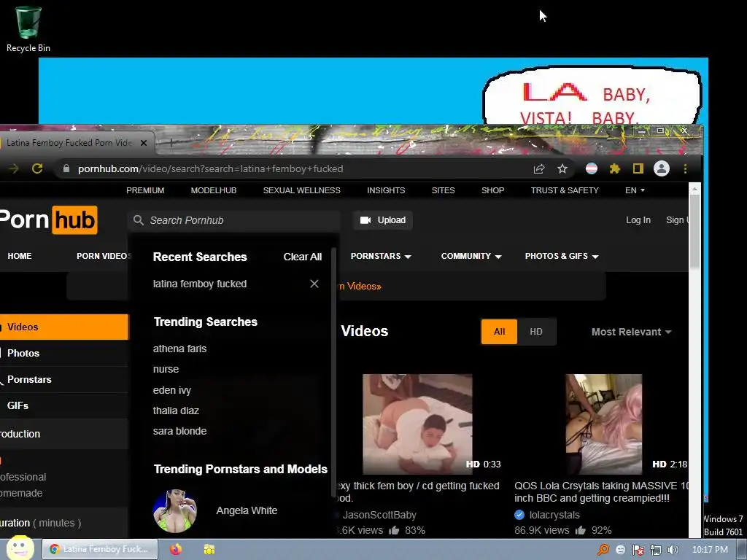Click thumbs-up icon beside 92%

[x=580, y=530]
